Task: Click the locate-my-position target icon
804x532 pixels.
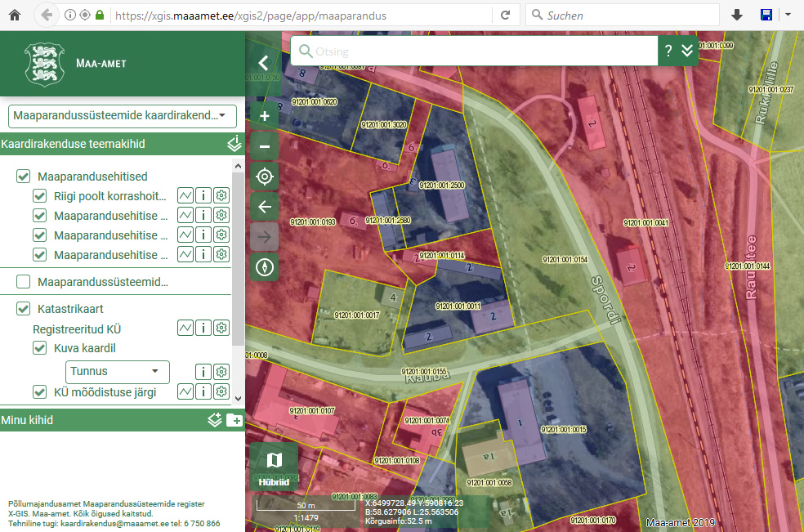Action: 264,176
